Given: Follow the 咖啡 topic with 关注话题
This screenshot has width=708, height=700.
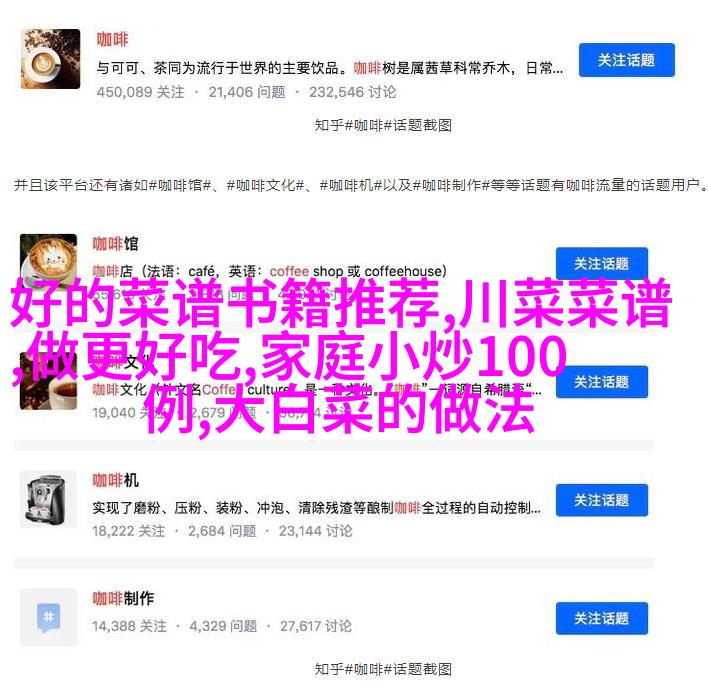Looking at the screenshot, I should 627,60.
